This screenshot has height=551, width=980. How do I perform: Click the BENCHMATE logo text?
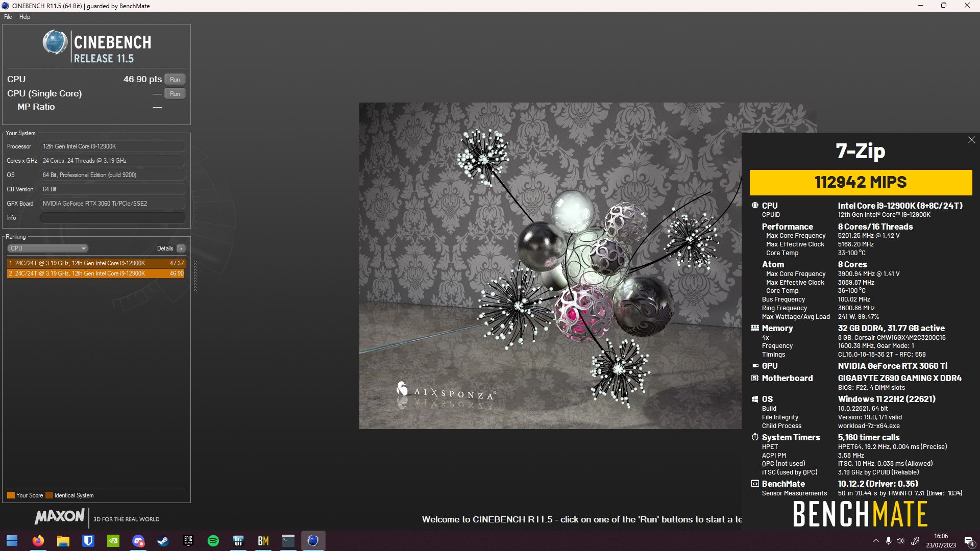[860, 514]
